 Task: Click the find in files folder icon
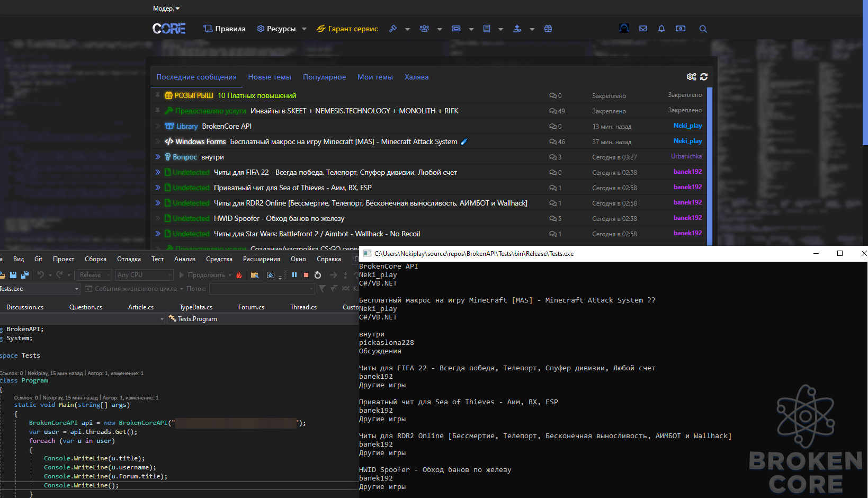(x=255, y=275)
